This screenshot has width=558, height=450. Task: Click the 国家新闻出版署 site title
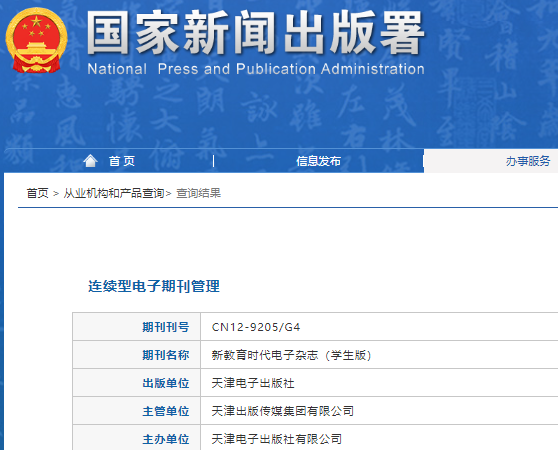(256, 33)
